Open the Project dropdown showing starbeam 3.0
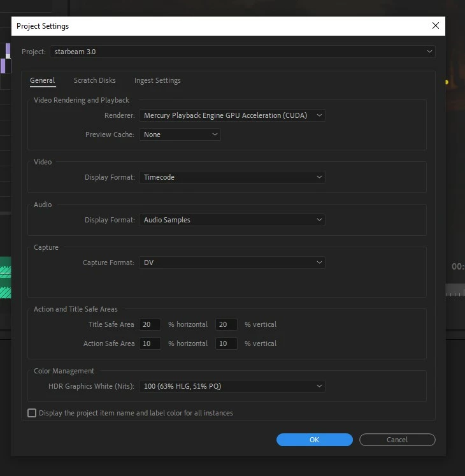Image resolution: width=465 pixels, height=476 pixels. pyautogui.click(x=243, y=52)
